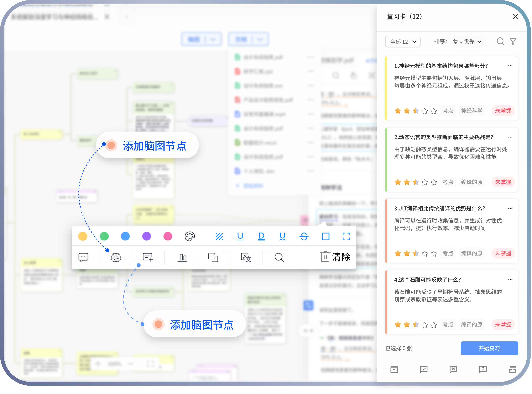Open more options for card 3 JIT编译

[510, 209]
